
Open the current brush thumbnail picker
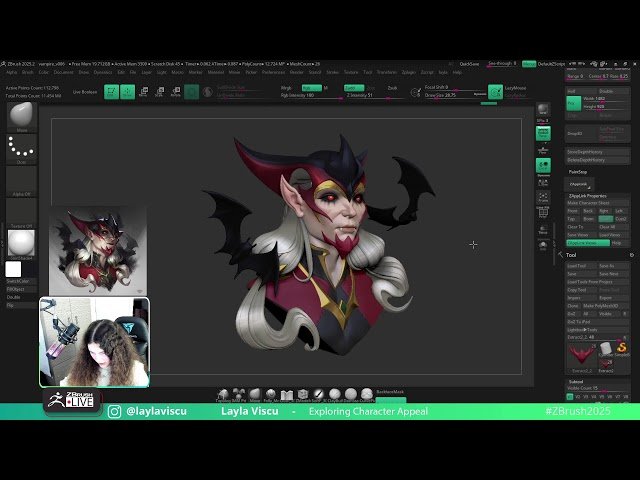[22, 117]
